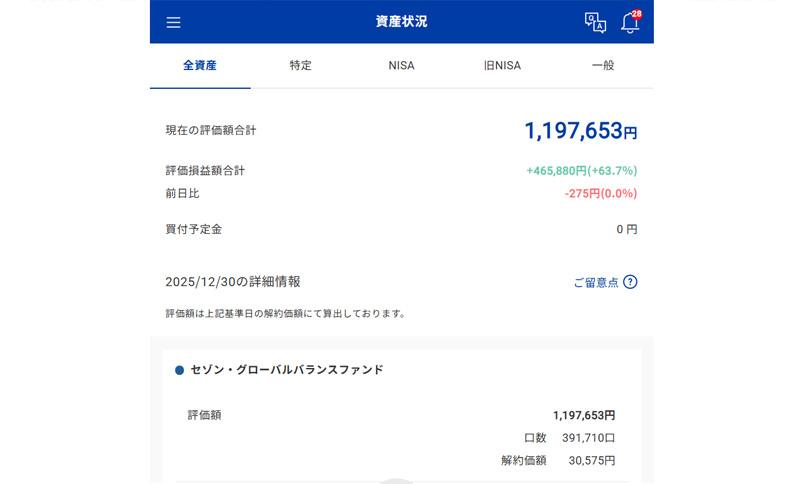Image resolution: width=800 pixels, height=484 pixels.
Task: Click the 資産状況 page title
Action: tap(402, 23)
